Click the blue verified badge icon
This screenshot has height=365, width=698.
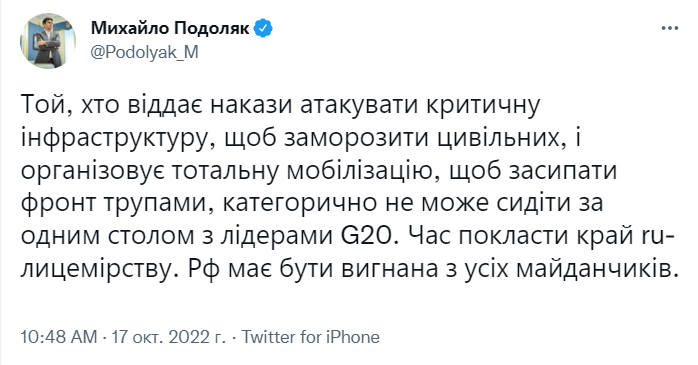(264, 28)
